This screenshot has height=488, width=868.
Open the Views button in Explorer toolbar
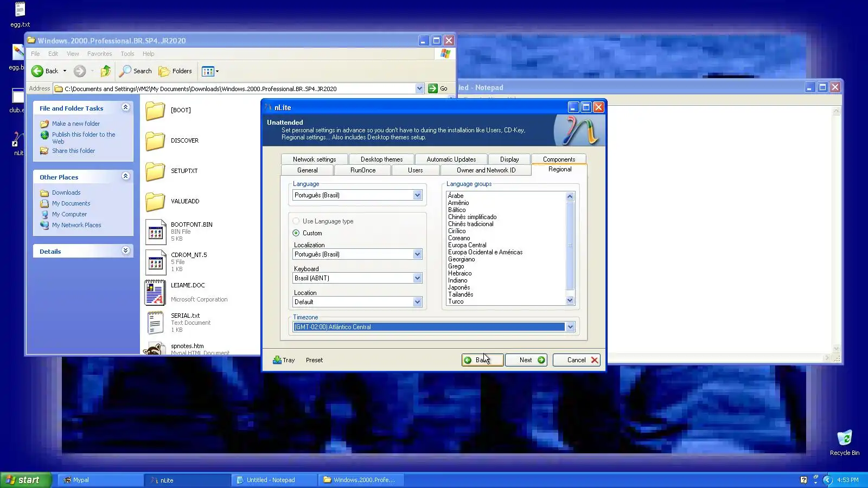tap(210, 71)
